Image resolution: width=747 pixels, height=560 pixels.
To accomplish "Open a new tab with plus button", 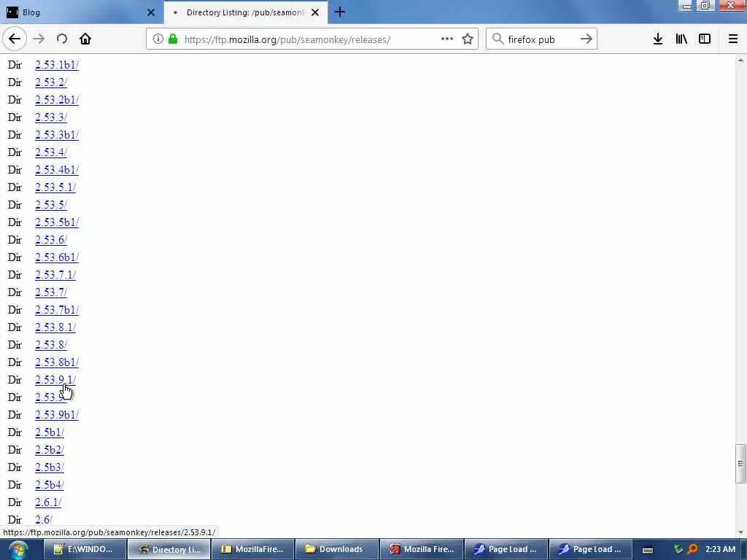I will click(340, 12).
